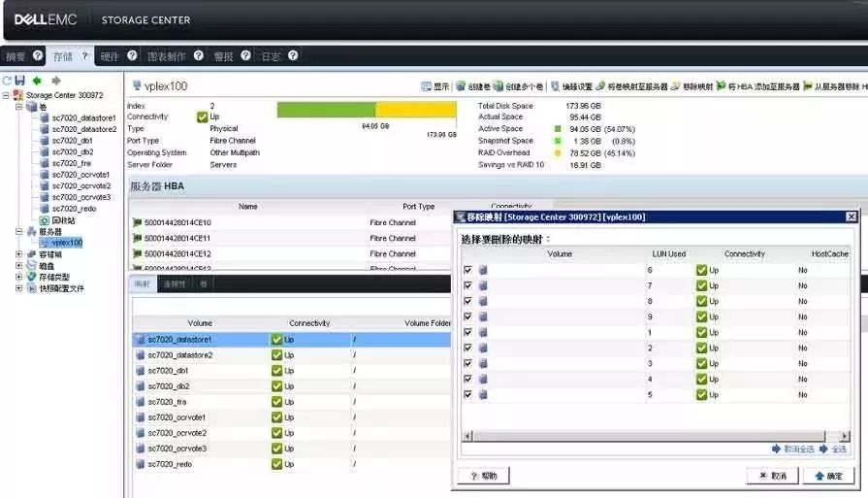Open help for the 摘要 tab
Image resolution: width=868 pixels, height=498 pixels.
(x=38, y=55)
